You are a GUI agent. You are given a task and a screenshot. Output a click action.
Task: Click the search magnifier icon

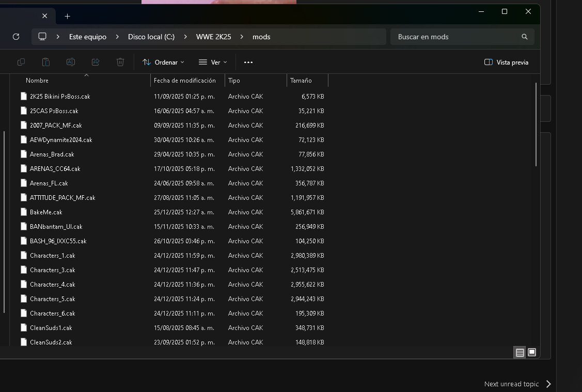525,37
